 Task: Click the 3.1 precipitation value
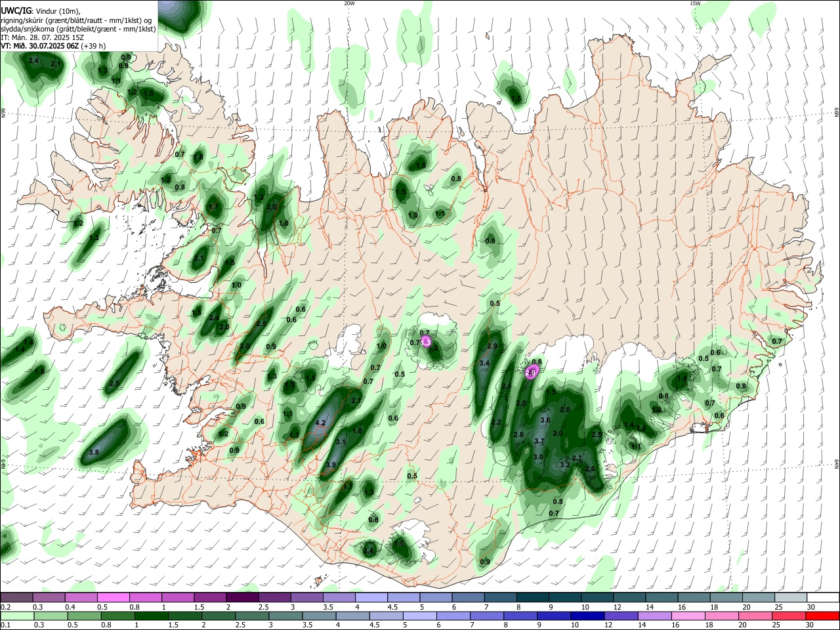pos(341,442)
